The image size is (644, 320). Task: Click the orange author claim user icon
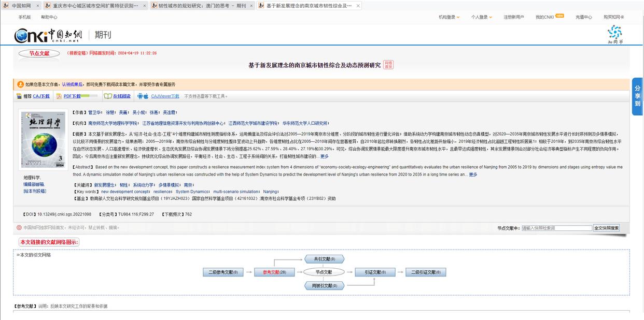[21, 84]
